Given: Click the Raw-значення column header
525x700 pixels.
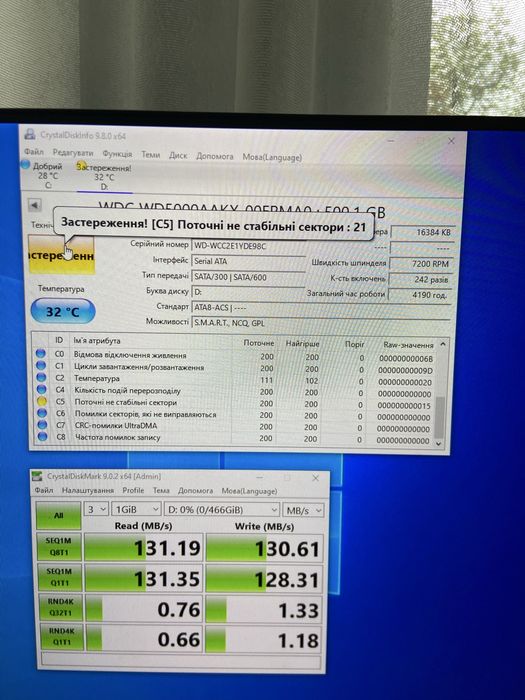Looking at the screenshot, I should coord(408,345).
